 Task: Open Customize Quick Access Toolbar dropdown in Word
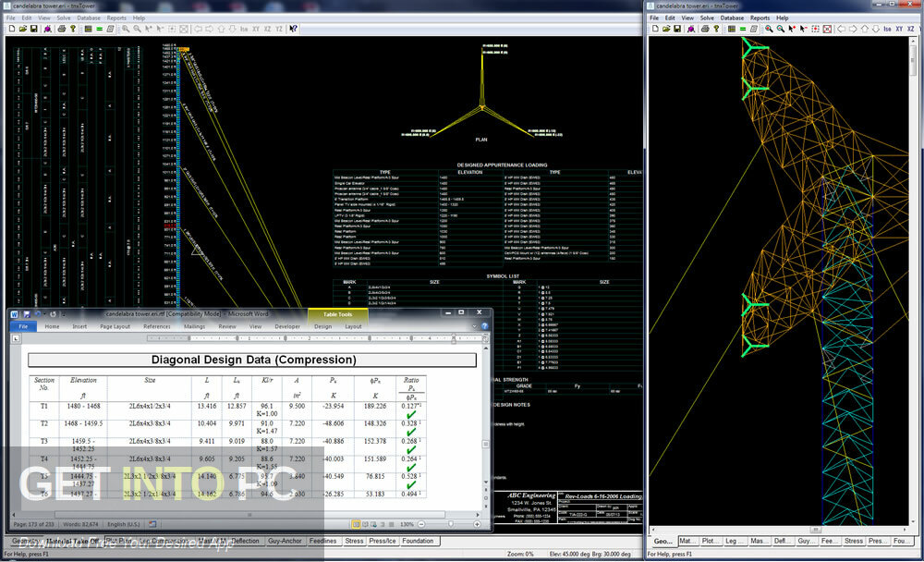tap(64, 314)
